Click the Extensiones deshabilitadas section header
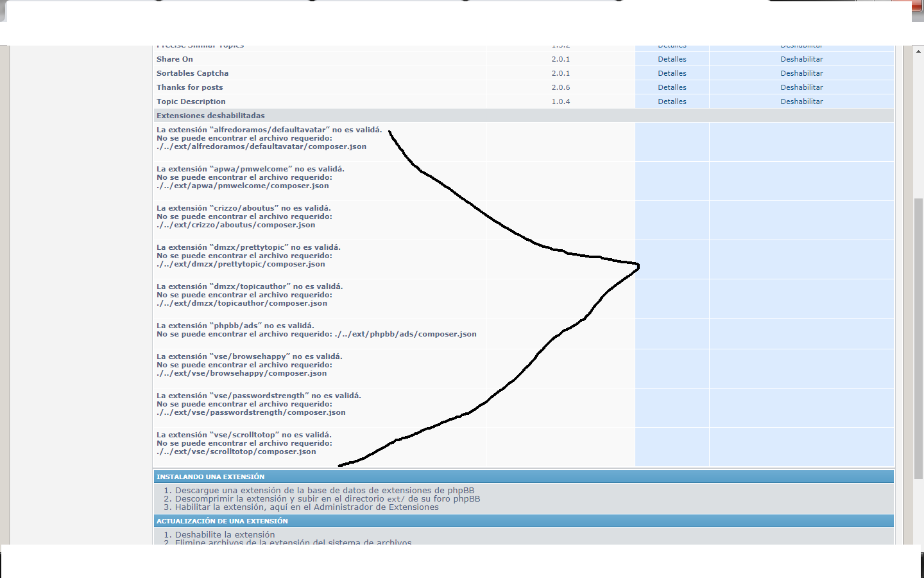 210,116
